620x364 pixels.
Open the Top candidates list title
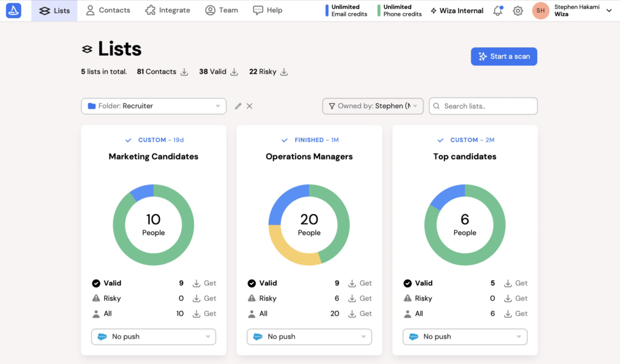(x=464, y=157)
